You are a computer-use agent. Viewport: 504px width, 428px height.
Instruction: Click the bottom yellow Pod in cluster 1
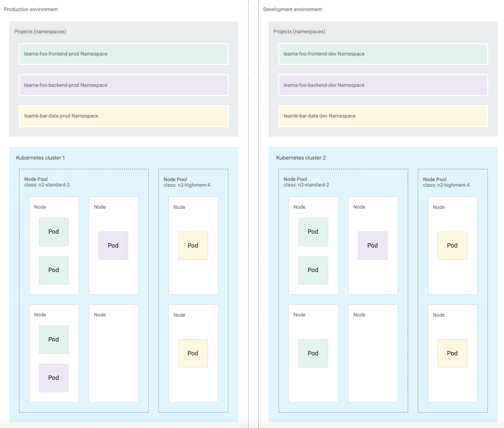(x=192, y=353)
